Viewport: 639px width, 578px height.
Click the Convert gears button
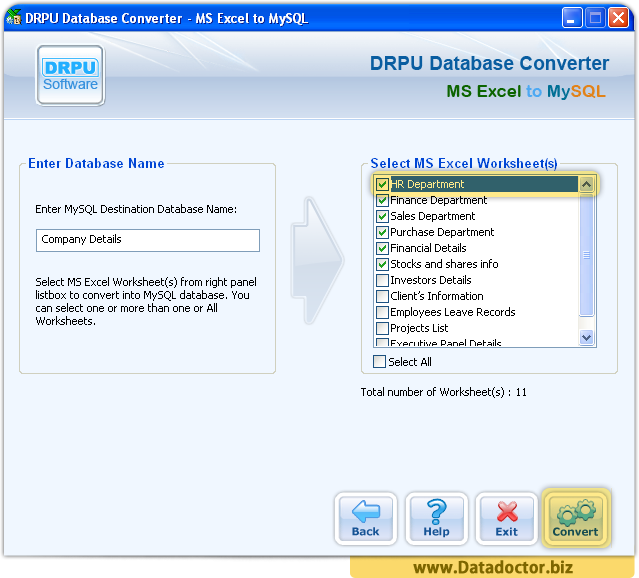click(575, 518)
